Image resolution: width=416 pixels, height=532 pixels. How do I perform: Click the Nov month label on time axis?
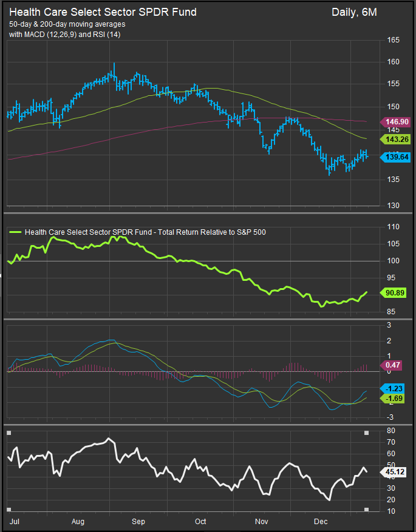pos(261,522)
